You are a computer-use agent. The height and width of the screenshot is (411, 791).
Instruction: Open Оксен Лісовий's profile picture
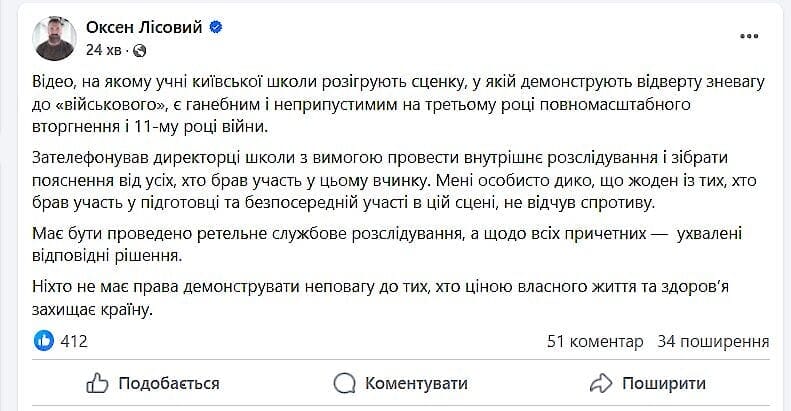click(x=54, y=38)
